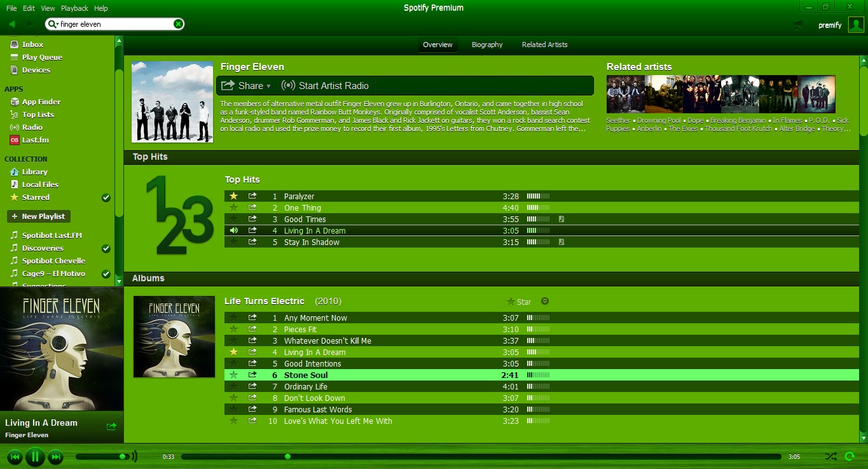Open the Playback menu
Image resolution: width=868 pixels, height=469 pixels.
pos(75,8)
